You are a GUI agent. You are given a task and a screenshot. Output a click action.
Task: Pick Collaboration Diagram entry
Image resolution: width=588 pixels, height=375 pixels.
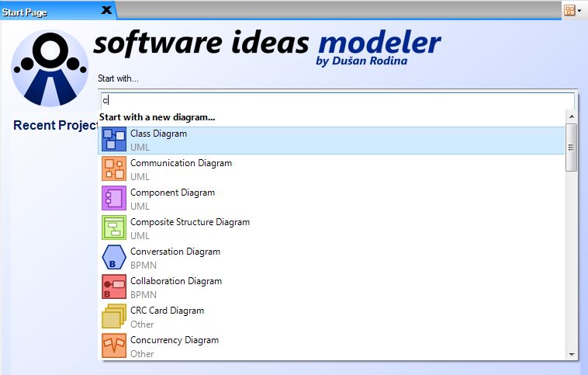pyautogui.click(x=331, y=287)
